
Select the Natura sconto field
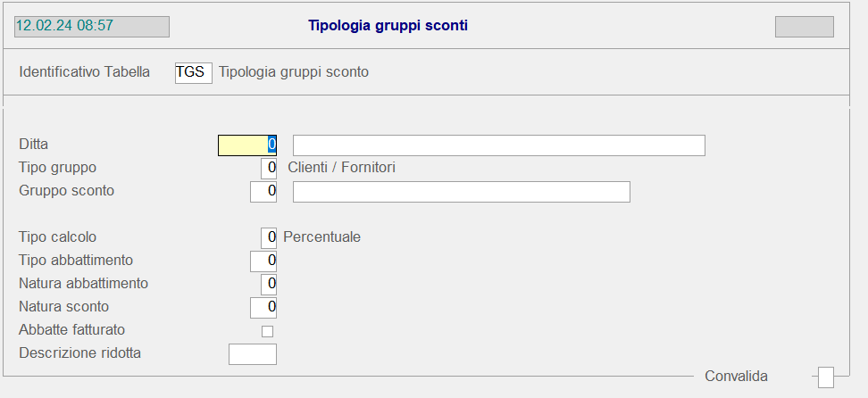pyautogui.click(x=263, y=307)
